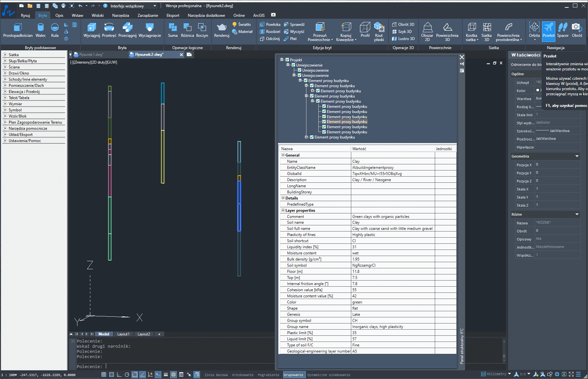Collapse the Projekt tree node
Image resolution: width=588 pixels, height=379 pixels.
(282, 60)
